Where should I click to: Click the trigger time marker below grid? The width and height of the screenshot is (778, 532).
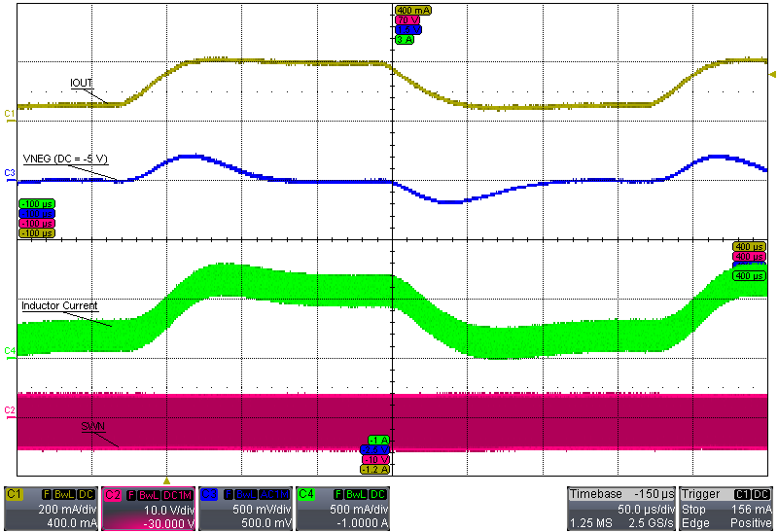click(166, 480)
